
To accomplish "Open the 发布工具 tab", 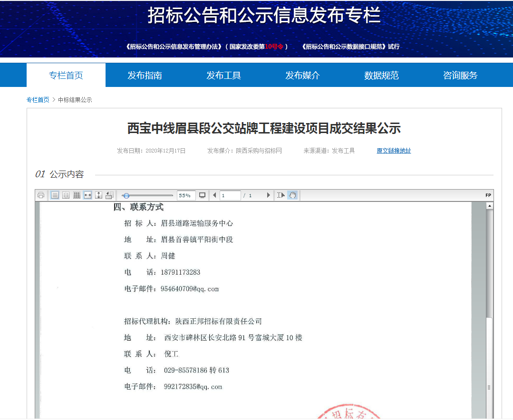I will pyautogui.click(x=224, y=75).
